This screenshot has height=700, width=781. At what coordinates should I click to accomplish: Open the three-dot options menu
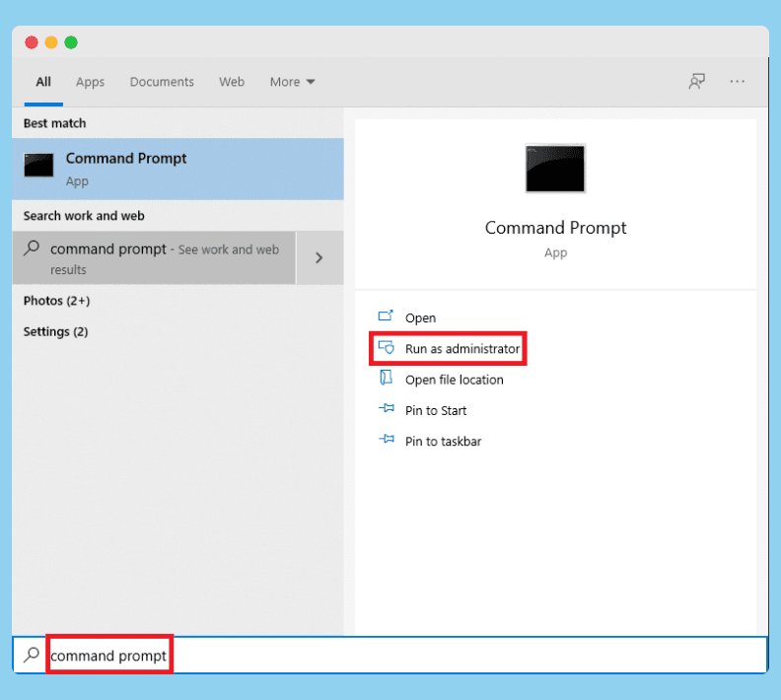738,82
